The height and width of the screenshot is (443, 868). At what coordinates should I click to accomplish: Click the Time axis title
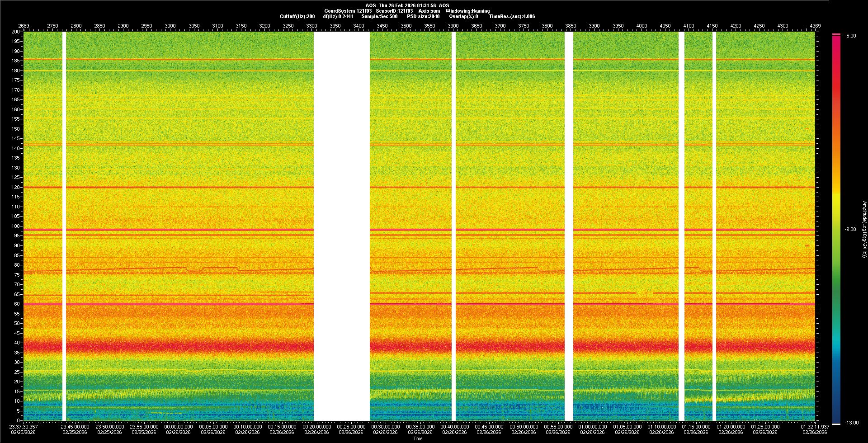tap(418, 438)
